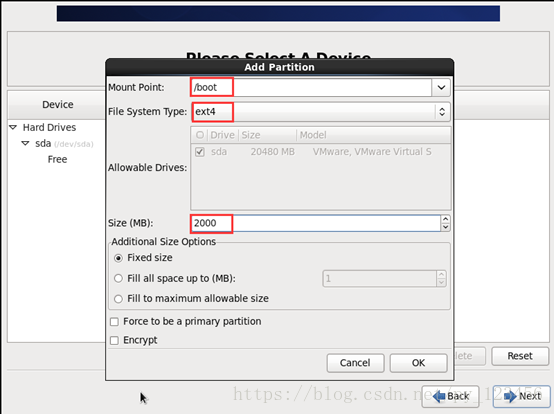Click the sda drive name in Allowable Drives
The height and width of the screenshot is (414, 554).
[x=219, y=152]
